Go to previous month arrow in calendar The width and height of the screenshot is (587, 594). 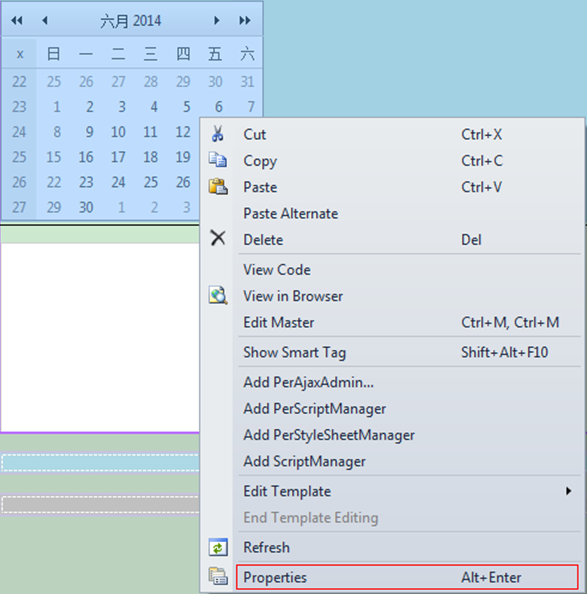click(x=45, y=20)
